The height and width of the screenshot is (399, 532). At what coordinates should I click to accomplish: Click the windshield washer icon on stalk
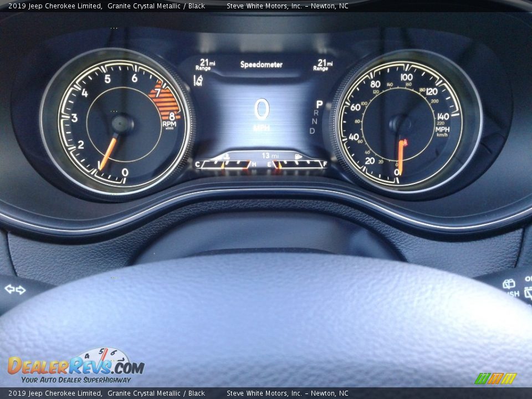509,284
